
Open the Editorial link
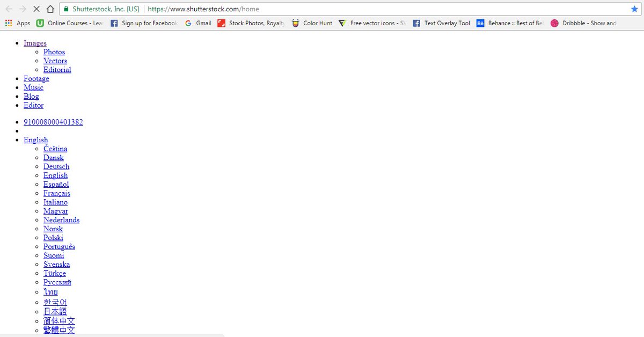tap(57, 70)
